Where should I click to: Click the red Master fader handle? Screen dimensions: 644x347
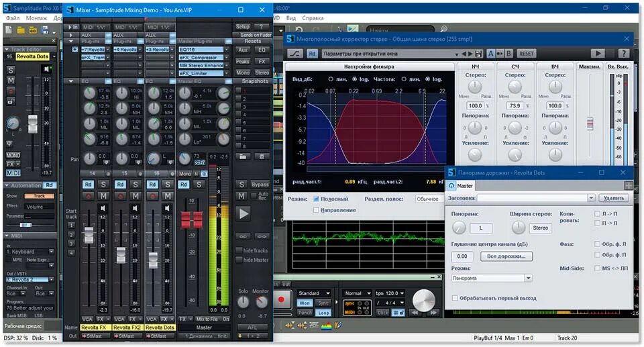[192, 219]
